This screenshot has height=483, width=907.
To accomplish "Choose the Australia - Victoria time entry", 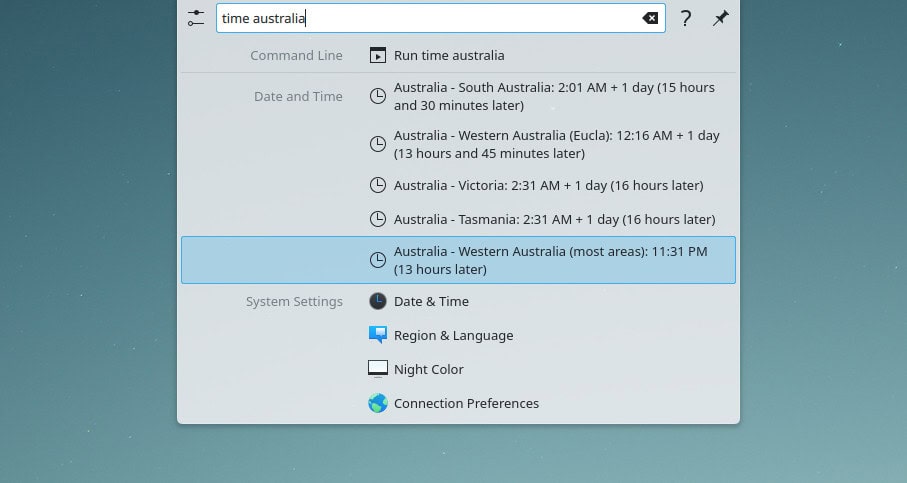I will pyautogui.click(x=548, y=186).
